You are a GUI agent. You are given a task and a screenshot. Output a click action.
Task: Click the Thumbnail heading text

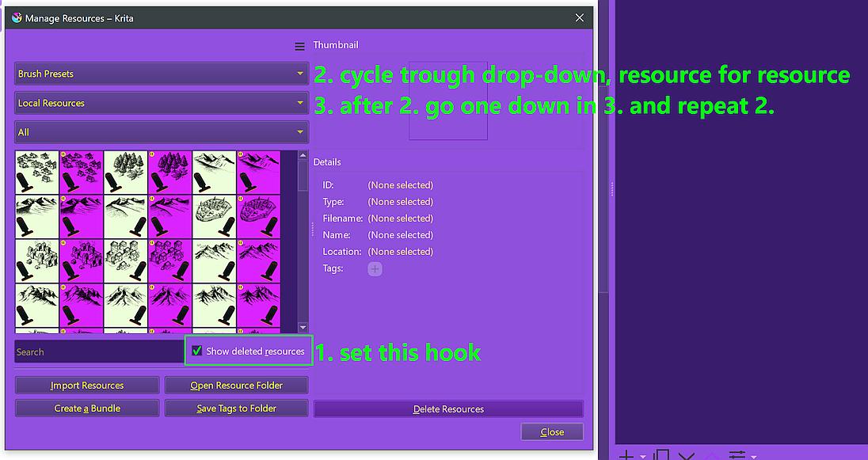tap(336, 45)
